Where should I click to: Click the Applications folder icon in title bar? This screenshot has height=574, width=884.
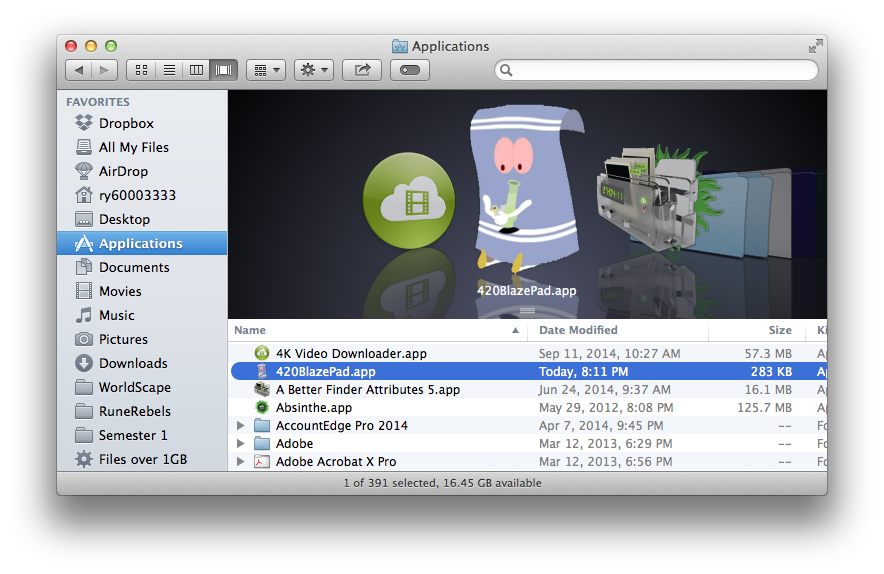click(400, 46)
